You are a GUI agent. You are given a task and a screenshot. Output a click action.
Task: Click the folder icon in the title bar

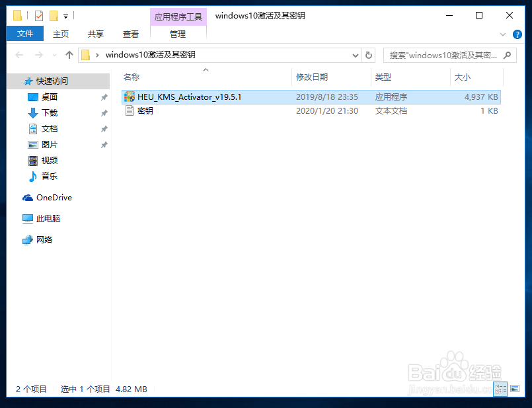pyautogui.click(x=17, y=16)
